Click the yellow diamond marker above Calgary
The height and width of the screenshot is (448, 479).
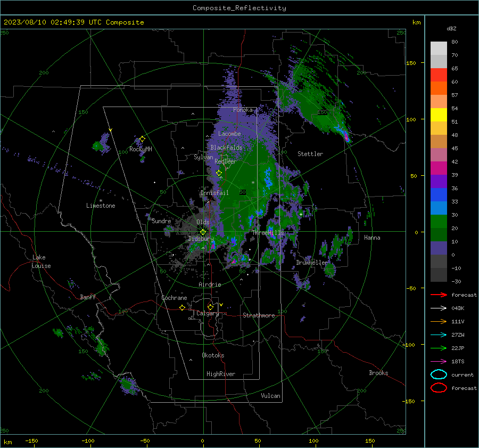(x=210, y=307)
